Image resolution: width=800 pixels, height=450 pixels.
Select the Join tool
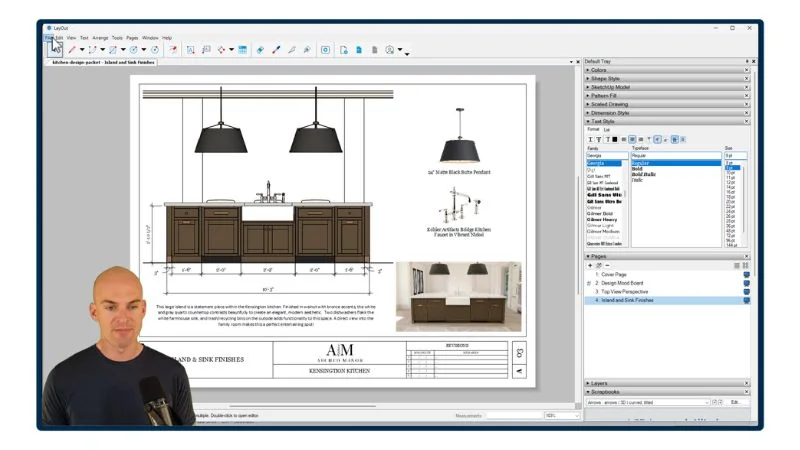pyautogui.click(x=307, y=50)
